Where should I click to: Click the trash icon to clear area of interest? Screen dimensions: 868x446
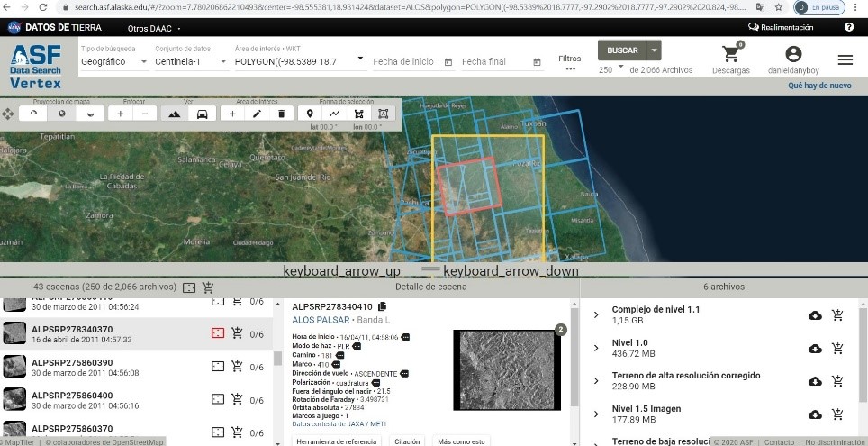pos(282,114)
